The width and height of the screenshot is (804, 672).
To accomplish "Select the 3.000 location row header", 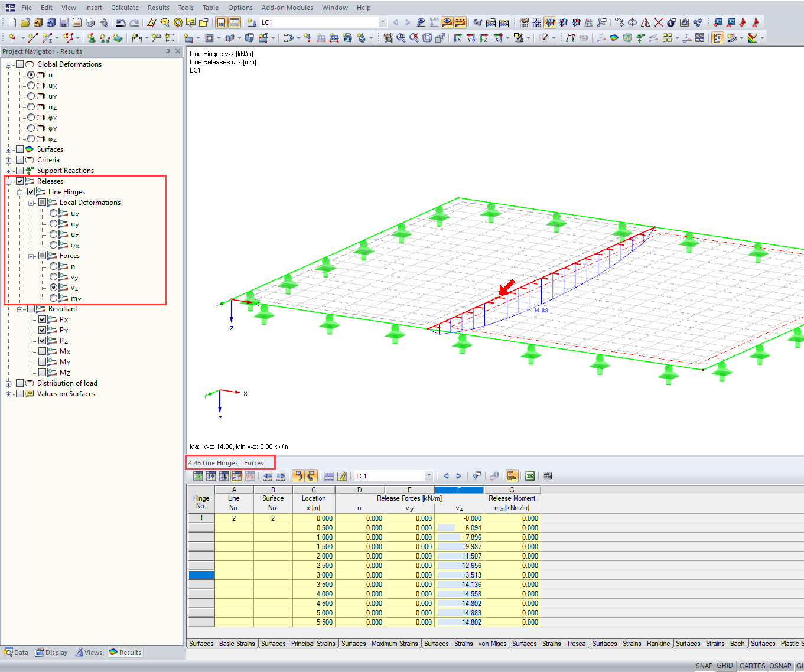I will [201, 575].
